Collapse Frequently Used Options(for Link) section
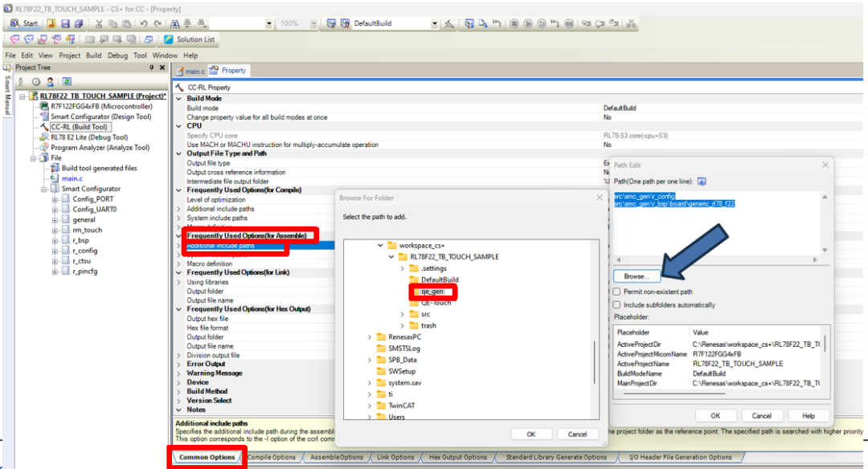 pyautogui.click(x=178, y=272)
